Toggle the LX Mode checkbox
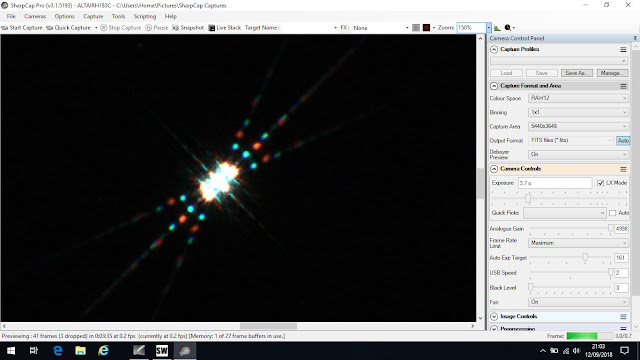 coord(600,183)
